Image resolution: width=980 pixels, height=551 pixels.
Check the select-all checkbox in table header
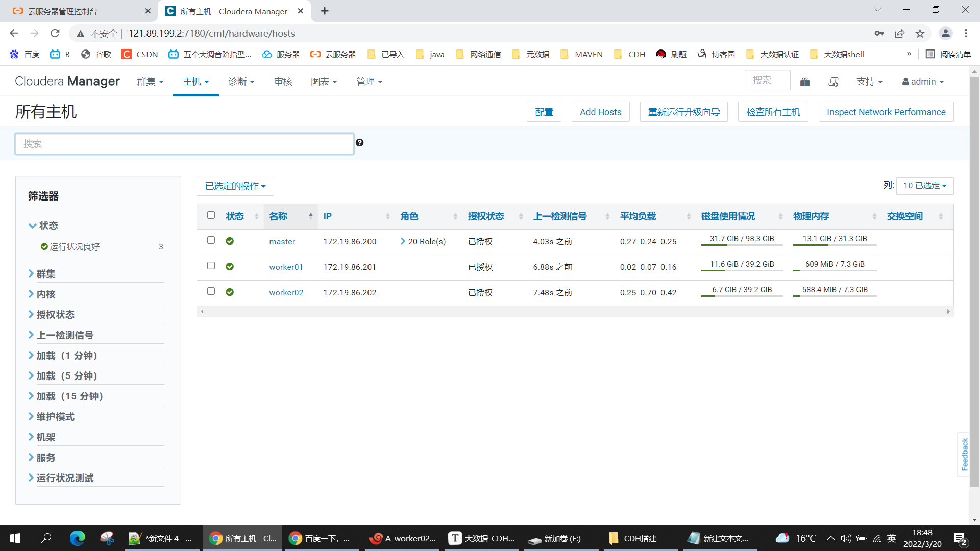211,215
